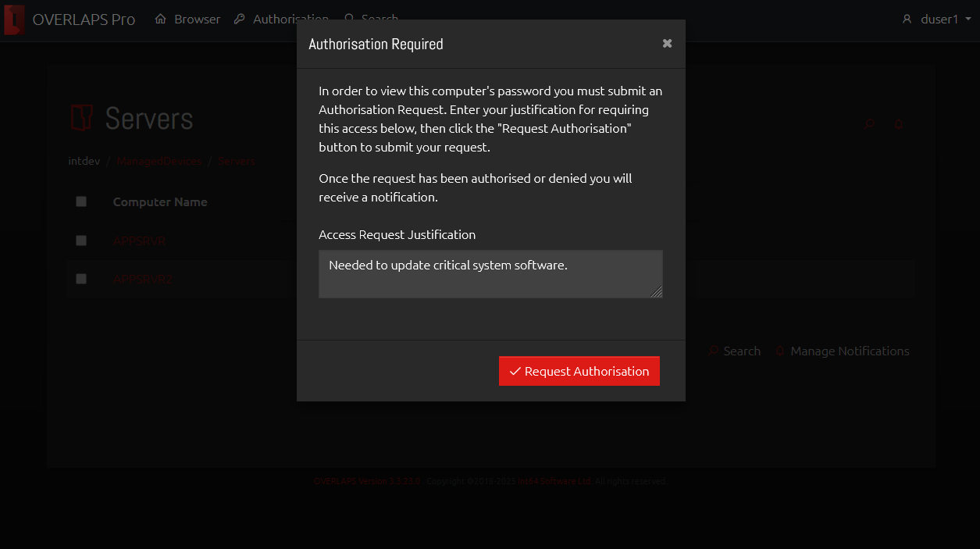980x549 pixels.
Task: Click the Computer Name column header
Action: click(x=160, y=201)
